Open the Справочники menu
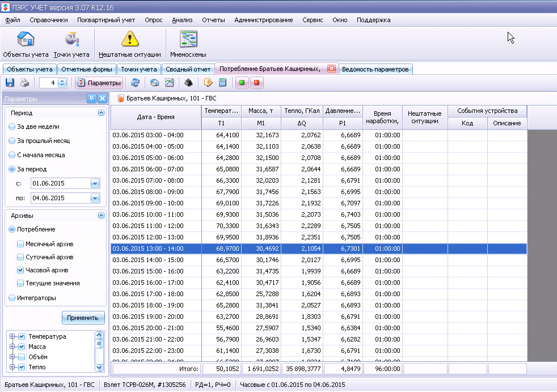557x392 pixels. click(x=49, y=20)
